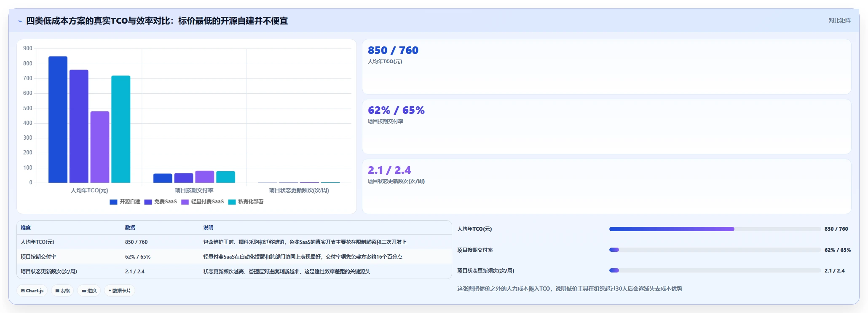Click 项目按期交付率 caption in second KPI card
Image resolution: width=868 pixels, height=313 pixels.
(386, 121)
